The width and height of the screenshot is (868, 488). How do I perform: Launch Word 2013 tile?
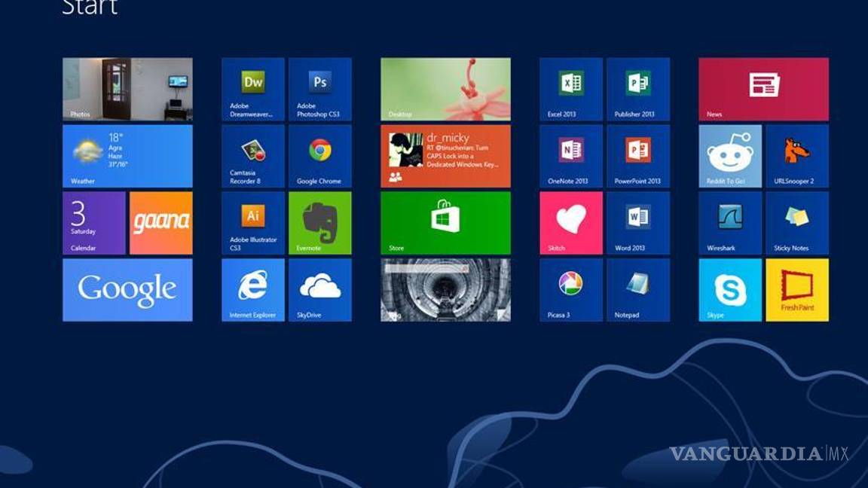pyautogui.click(x=638, y=223)
